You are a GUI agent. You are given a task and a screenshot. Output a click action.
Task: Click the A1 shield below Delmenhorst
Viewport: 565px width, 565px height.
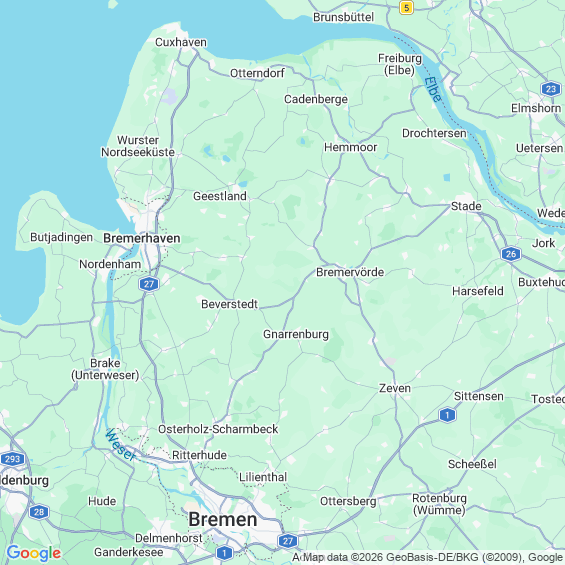[x=224, y=553]
